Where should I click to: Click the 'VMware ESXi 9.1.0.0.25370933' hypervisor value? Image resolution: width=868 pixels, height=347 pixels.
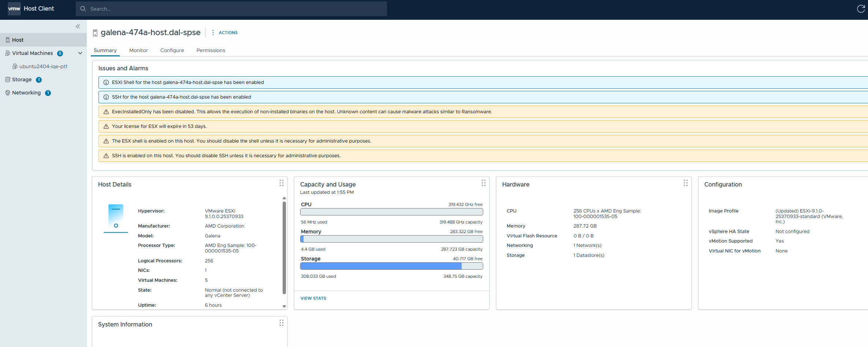tap(224, 214)
